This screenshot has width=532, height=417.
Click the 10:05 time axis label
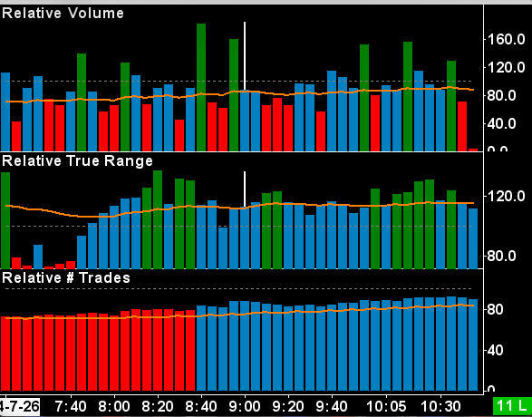pyautogui.click(x=386, y=406)
